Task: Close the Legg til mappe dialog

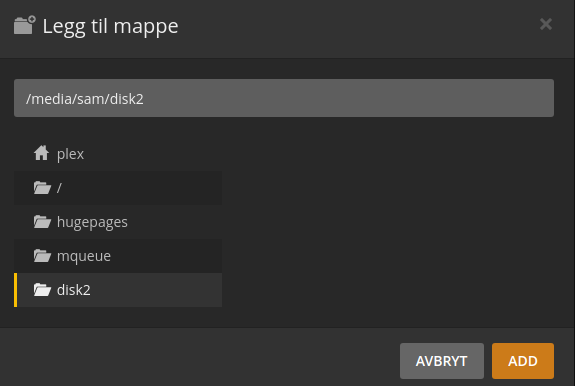Action: click(546, 24)
